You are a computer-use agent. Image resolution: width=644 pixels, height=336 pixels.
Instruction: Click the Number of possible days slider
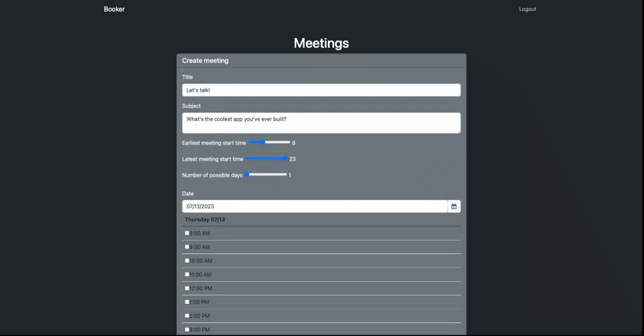[x=266, y=175]
